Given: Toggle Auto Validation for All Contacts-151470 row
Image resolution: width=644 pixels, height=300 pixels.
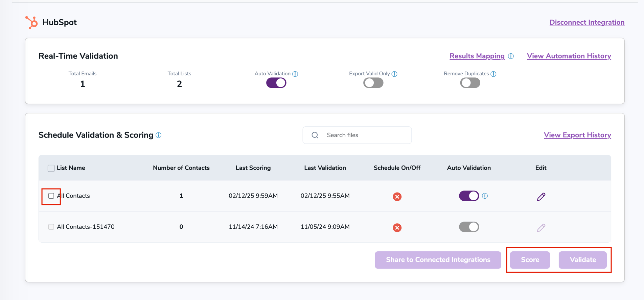Looking at the screenshot, I should [469, 227].
